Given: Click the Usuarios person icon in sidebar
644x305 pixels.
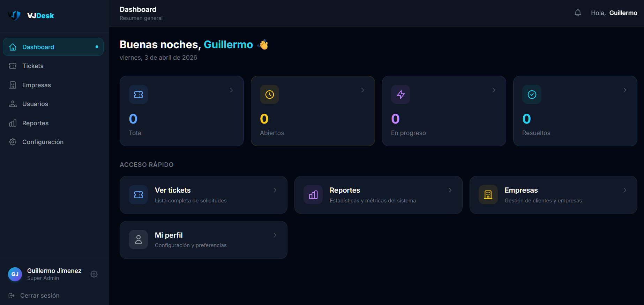Looking at the screenshot, I should point(13,104).
